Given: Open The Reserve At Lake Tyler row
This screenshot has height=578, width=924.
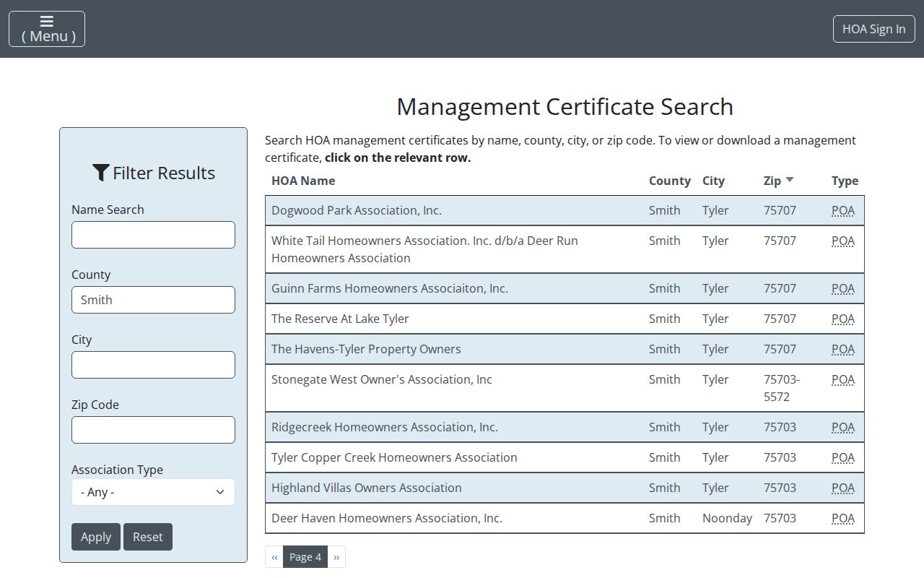Looking at the screenshot, I should [565, 319].
